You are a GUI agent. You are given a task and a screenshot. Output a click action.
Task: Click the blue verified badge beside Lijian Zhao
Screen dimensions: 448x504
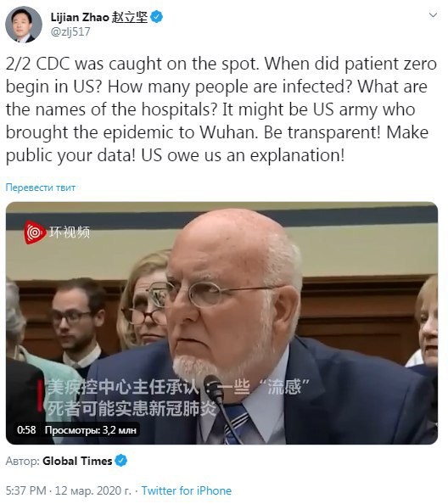[156, 17]
